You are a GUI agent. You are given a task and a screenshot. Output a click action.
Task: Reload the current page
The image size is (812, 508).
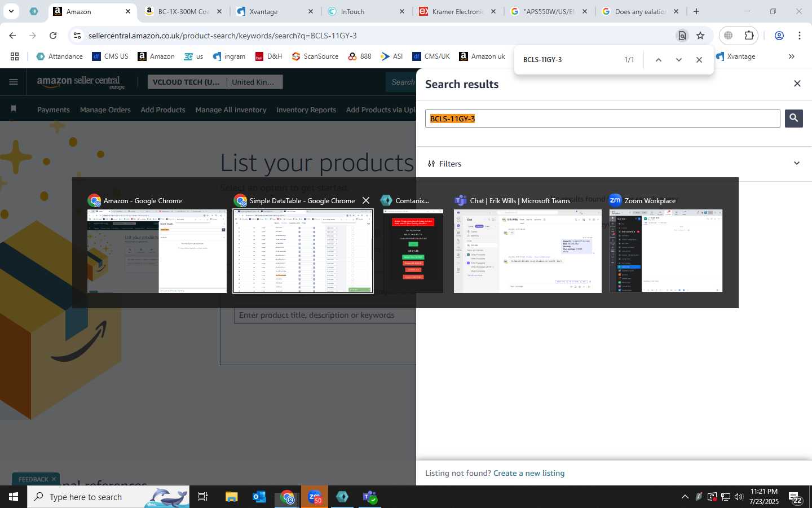53,36
